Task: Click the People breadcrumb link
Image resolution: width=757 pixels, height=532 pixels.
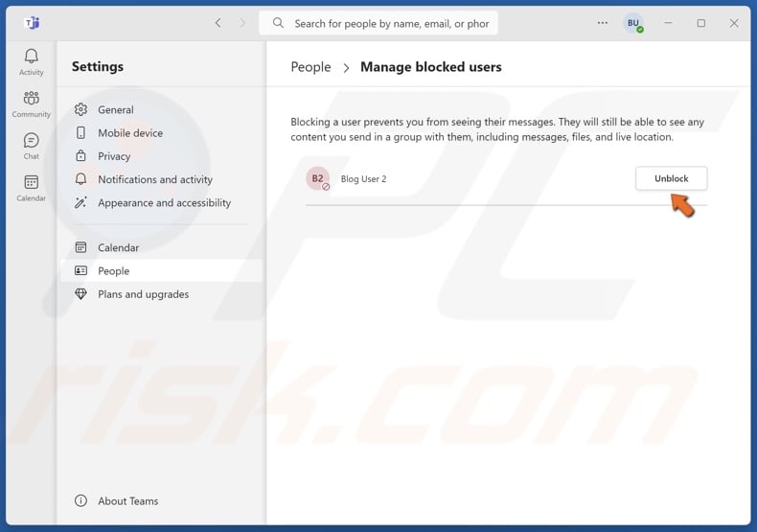Action: 310,67
